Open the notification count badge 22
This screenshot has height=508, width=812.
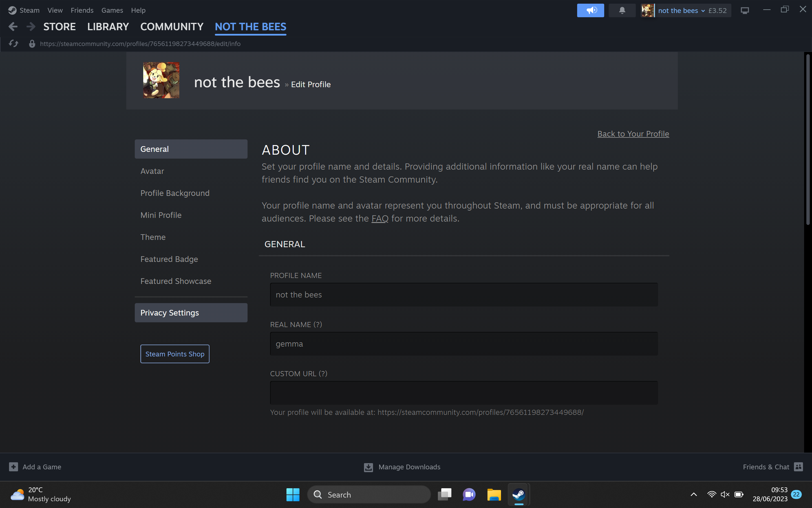796,494
